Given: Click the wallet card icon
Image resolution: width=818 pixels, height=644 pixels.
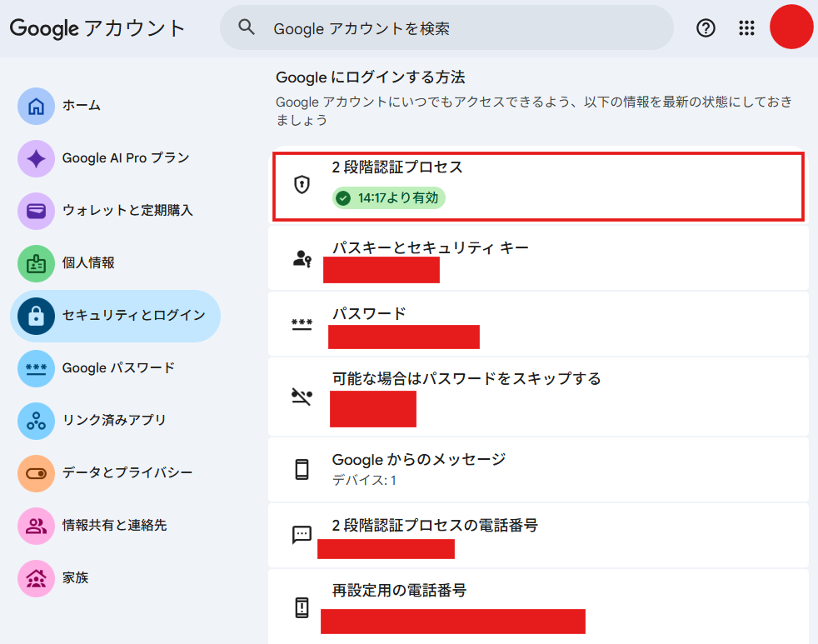Looking at the screenshot, I should [36, 211].
